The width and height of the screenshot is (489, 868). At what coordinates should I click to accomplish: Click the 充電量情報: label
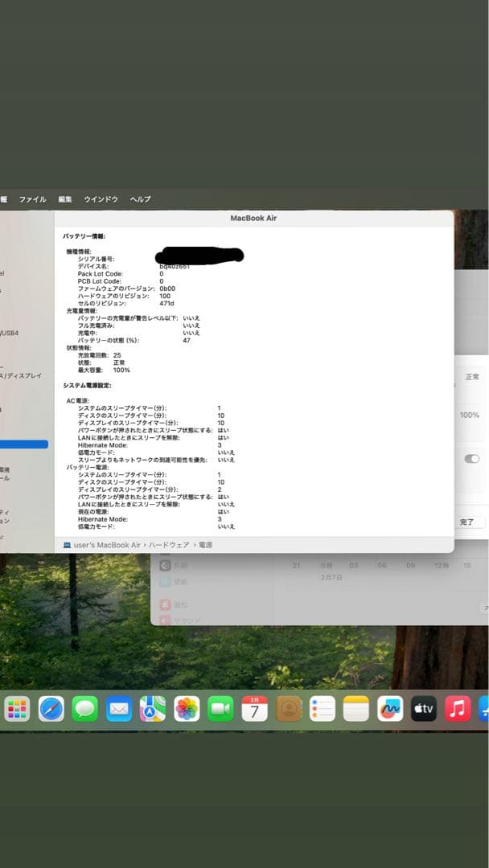81,311
